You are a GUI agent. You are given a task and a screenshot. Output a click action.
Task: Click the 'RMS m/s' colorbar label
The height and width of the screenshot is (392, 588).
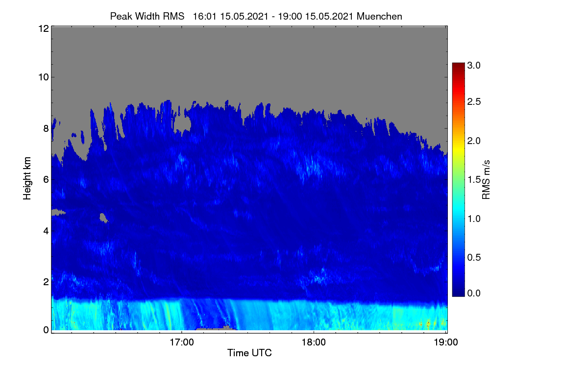pos(486,179)
